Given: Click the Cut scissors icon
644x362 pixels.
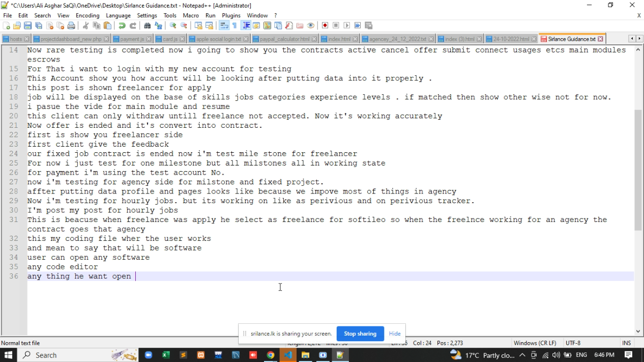Looking at the screenshot, I should click(85, 26).
